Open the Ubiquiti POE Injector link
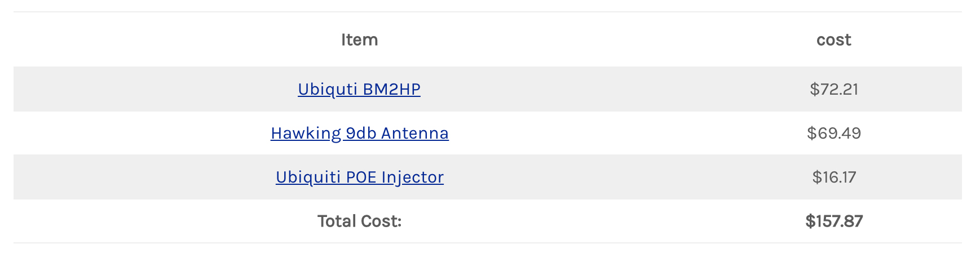This screenshot has height=266, width=980. point(359,177)
